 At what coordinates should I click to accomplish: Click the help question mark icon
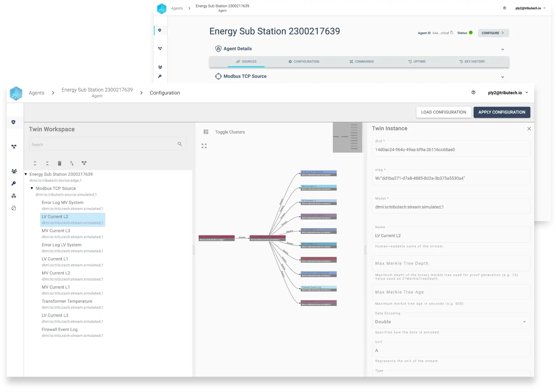click(x=473, y=93)
